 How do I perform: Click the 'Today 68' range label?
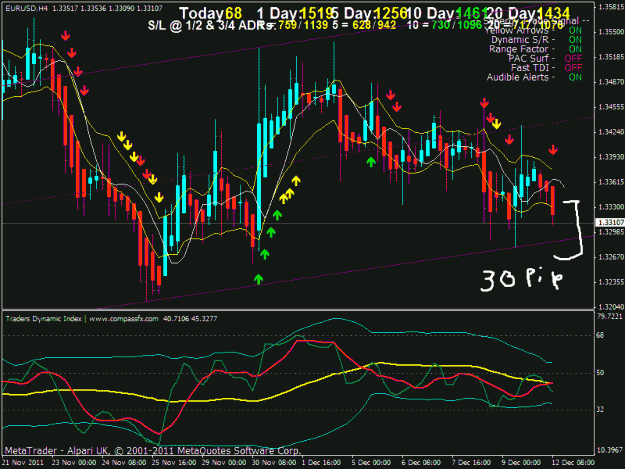pyautogui.click(x=210, y=14)
